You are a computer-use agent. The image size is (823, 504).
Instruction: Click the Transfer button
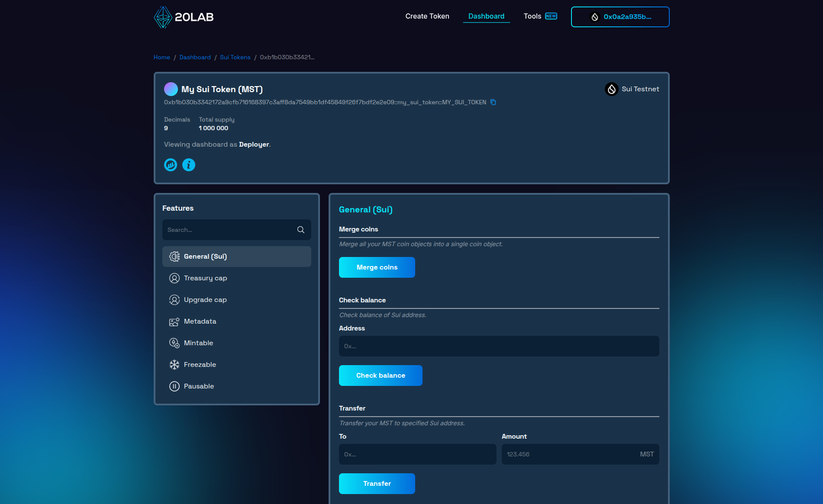pos(377,484)
